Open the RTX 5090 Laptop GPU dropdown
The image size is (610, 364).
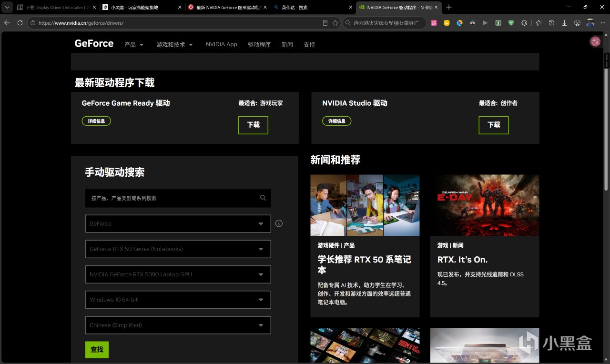point(178,274)
